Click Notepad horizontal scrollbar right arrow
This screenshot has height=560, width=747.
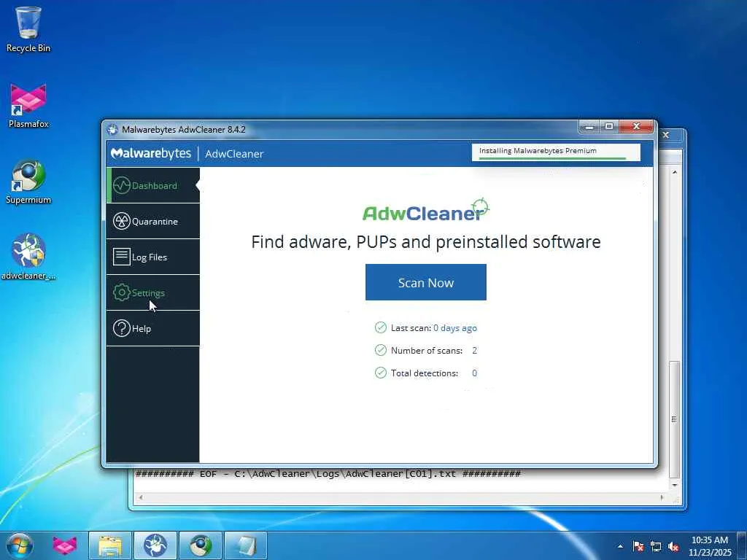click(x=662, y=497)
